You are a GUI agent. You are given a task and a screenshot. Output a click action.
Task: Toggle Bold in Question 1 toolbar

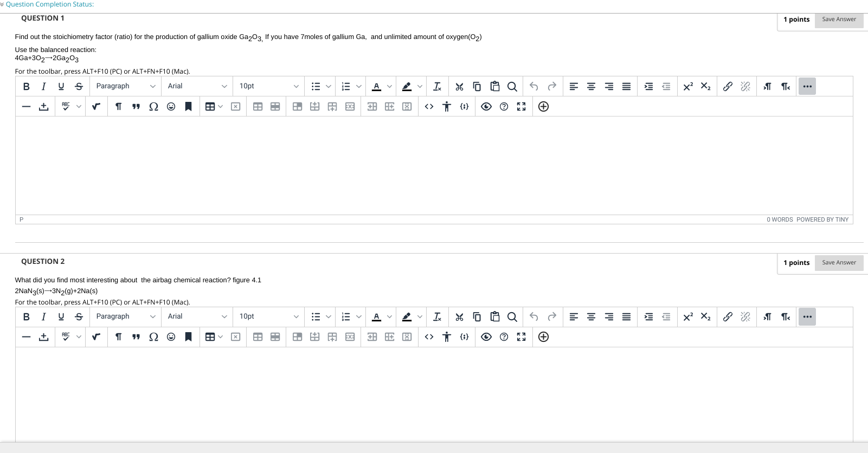26,86
